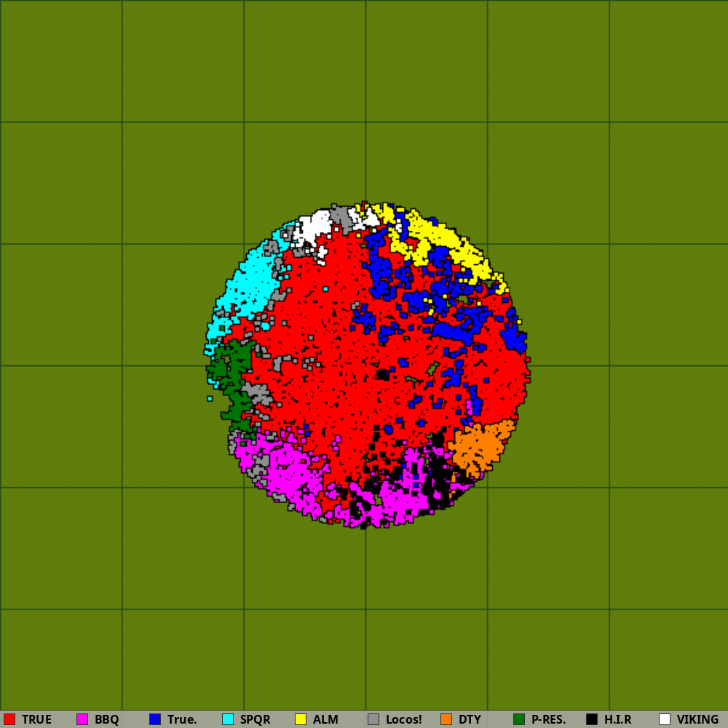Click the VIKING label in the legend
Screen dimensions: 728x728
(697, 719)
